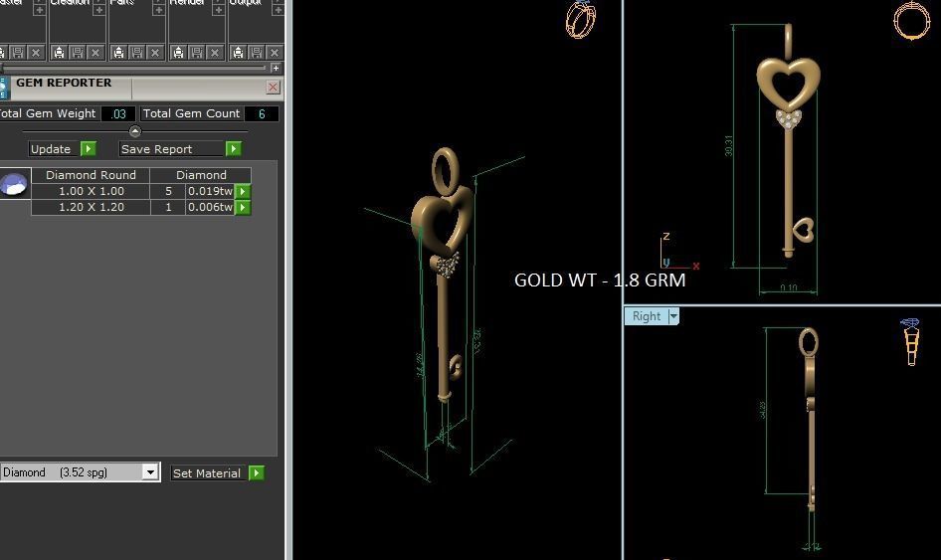This screenshot has width=941, height=560.
Task: Add a new Creation panel item with plus
Action: click(x=99, y=10)
